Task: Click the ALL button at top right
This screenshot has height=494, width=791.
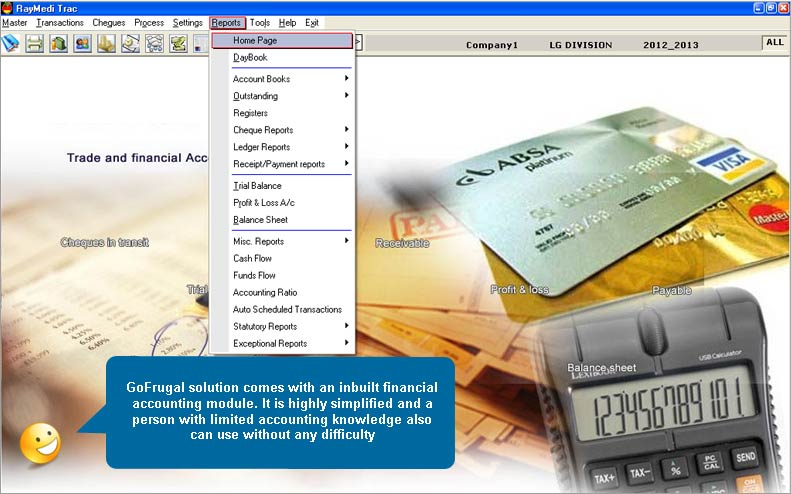Action: pos(774,43)
